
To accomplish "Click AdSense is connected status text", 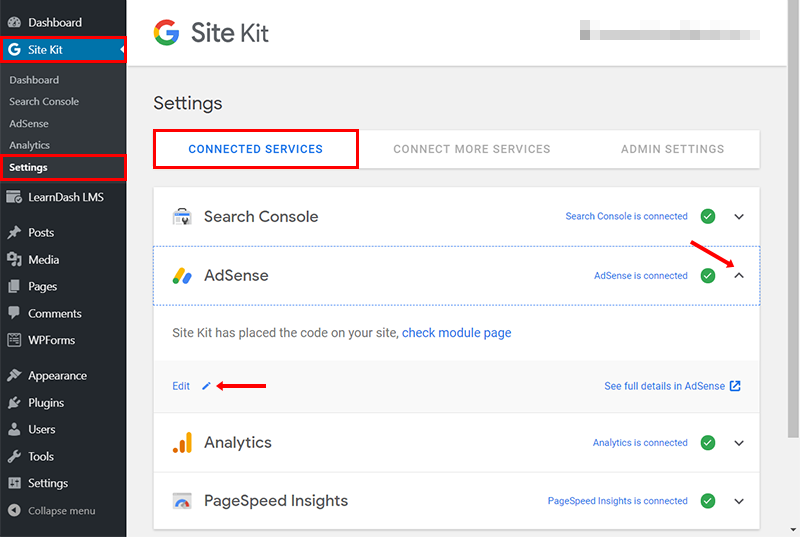I will tap(641, 275).
